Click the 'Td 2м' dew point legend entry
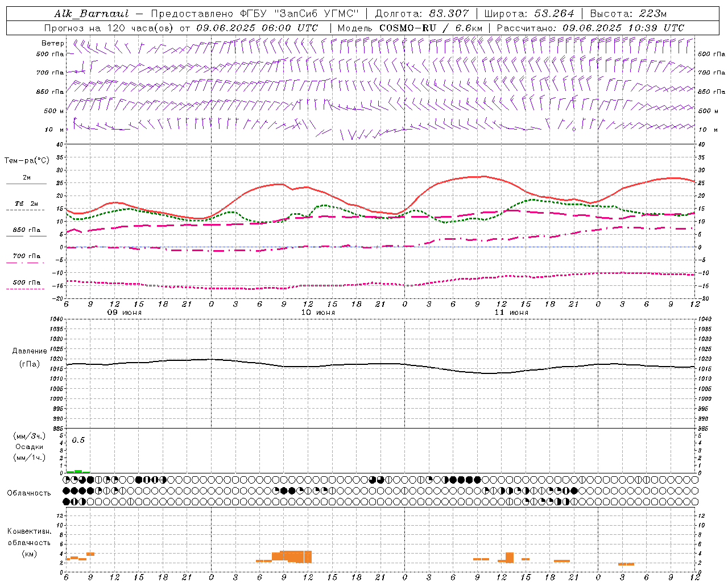The image size is (728, 582). (x=26, y=203)
